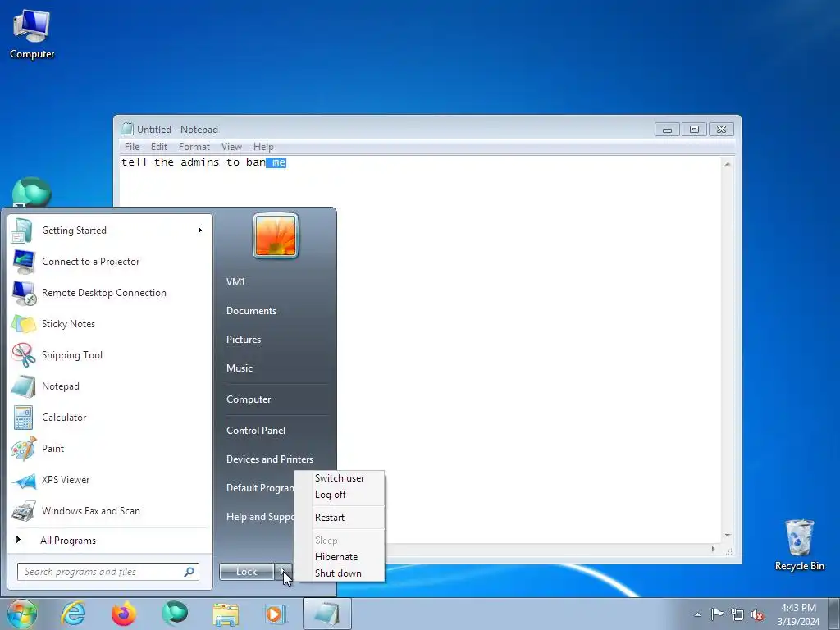The height and width of the screenshot is (630, 840).
Task: Launch Windows Media Player from taskbar
Action: click(x=276, y=614)
